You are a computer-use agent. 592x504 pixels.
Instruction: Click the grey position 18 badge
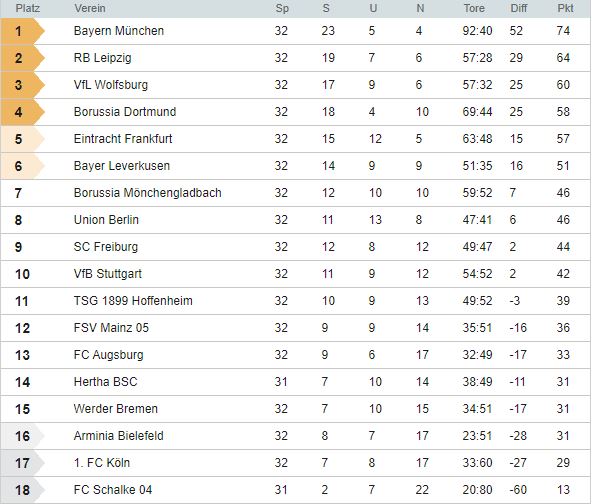coord(23,490)
